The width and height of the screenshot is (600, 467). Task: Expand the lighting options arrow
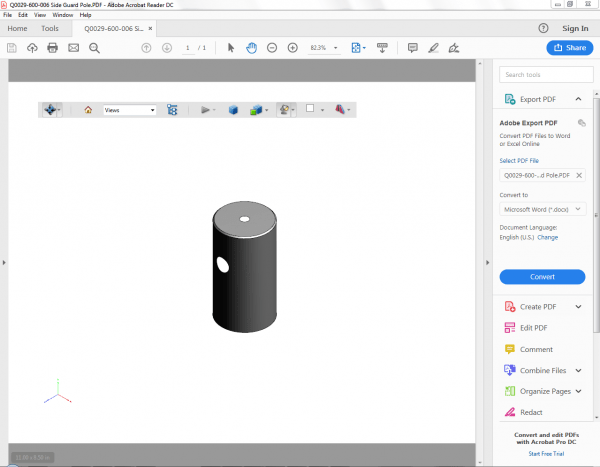point(293,110)
